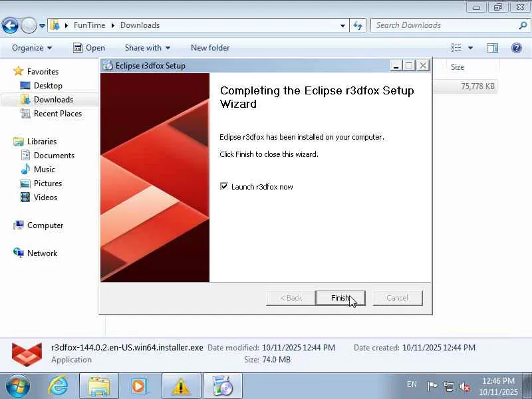Click the r3dfox-144.0.2 installer file name
Image resolution: width=532 pixels, height=399 pixels.
point(127,347)
